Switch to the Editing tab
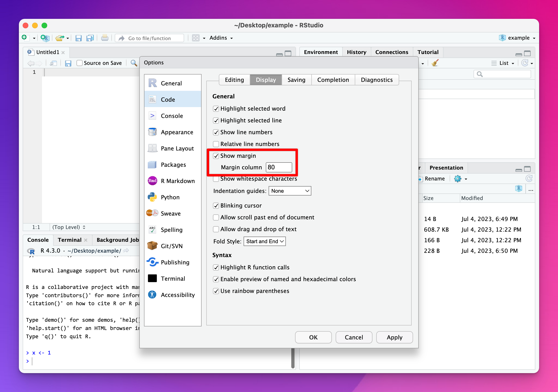558x392 pixels. tap(234, 80)
